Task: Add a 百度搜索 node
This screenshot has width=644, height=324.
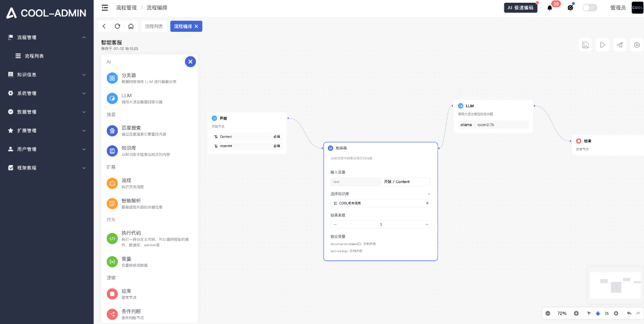Action: click(150, 130)
